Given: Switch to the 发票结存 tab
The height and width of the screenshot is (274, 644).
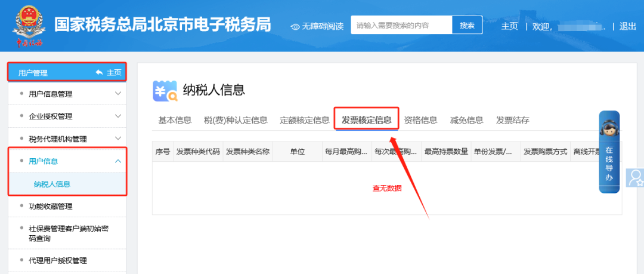Looking at the screenshot, I should [513, 120].
